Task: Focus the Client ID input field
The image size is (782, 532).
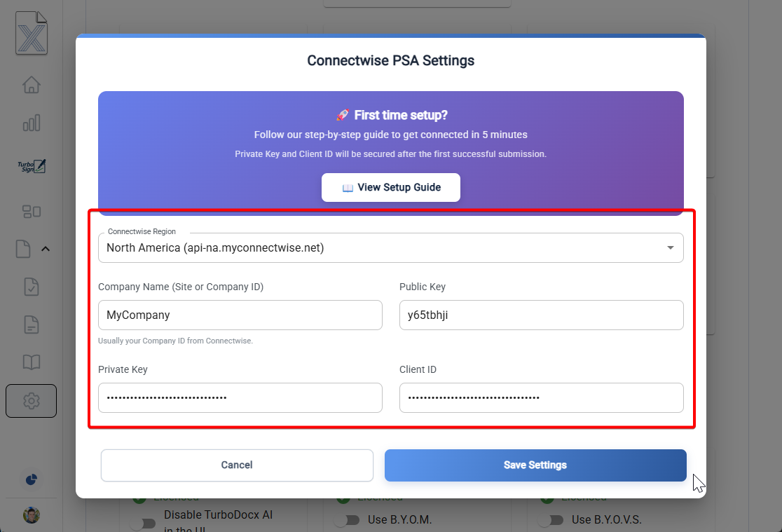Action: coord(542,397)
